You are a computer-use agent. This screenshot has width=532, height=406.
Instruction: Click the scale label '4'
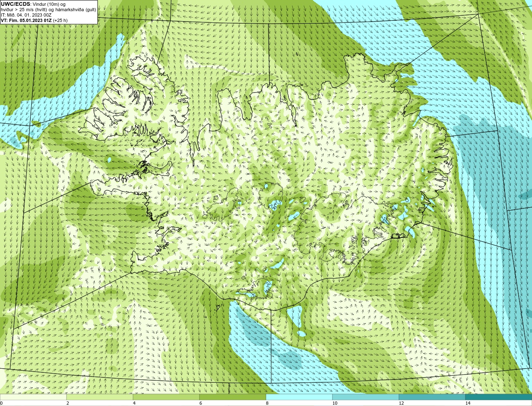[x=134, y=403]
